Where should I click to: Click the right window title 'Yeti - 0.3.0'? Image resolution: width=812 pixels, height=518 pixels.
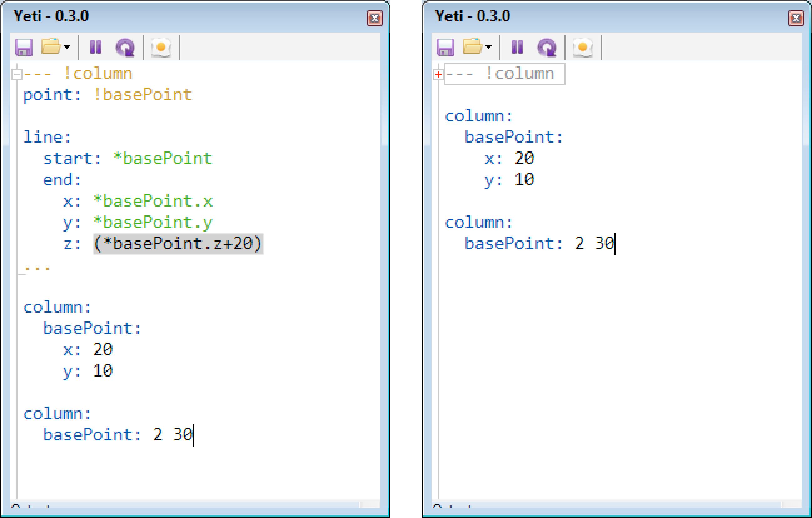[473, 16]
